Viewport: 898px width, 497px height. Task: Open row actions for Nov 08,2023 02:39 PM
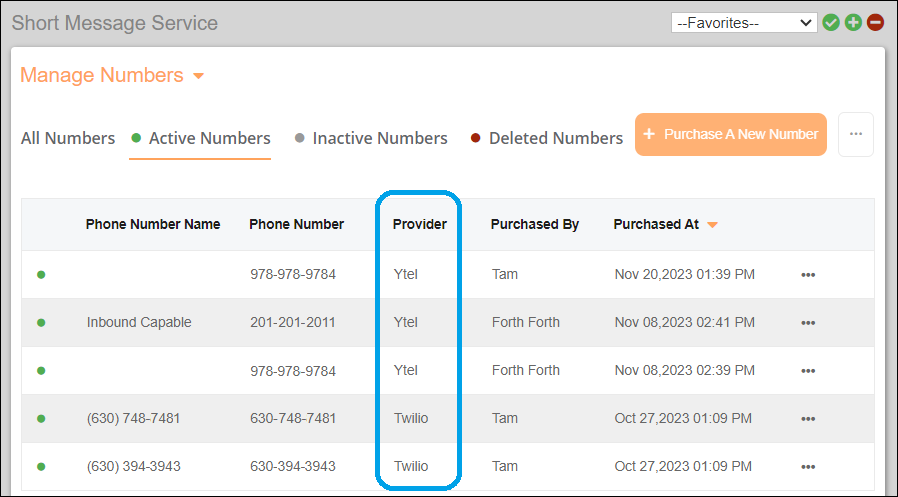[x=808, y=371]
